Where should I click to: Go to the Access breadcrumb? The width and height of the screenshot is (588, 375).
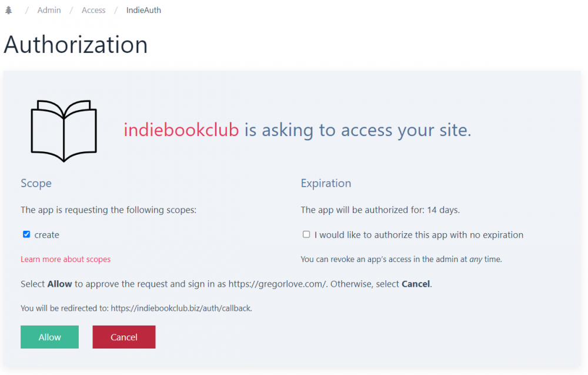pos(93,10)
